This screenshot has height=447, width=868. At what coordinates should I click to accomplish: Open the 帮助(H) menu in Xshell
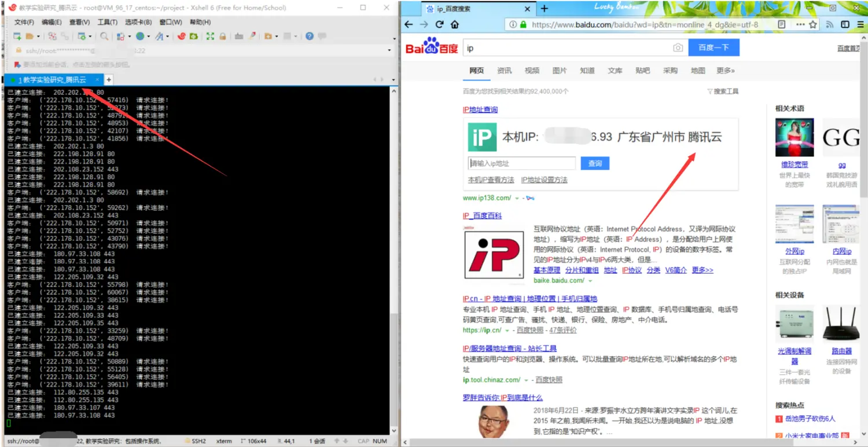[200, 22]
